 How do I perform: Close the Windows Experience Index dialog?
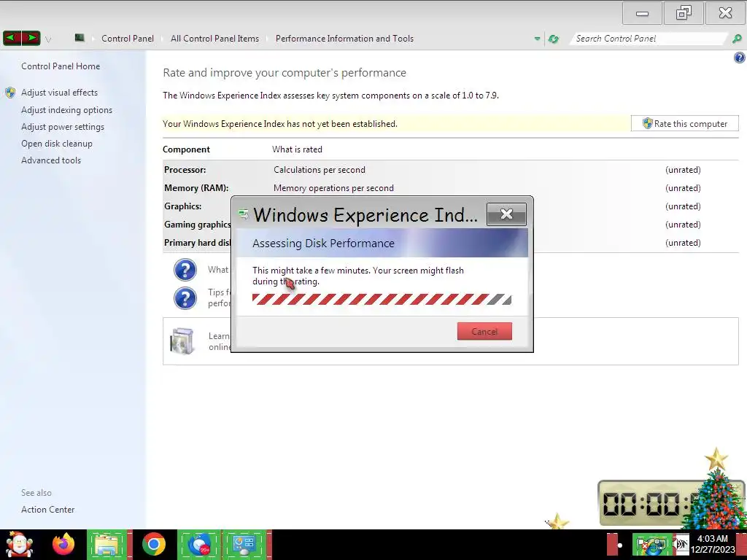pos(506,214)
